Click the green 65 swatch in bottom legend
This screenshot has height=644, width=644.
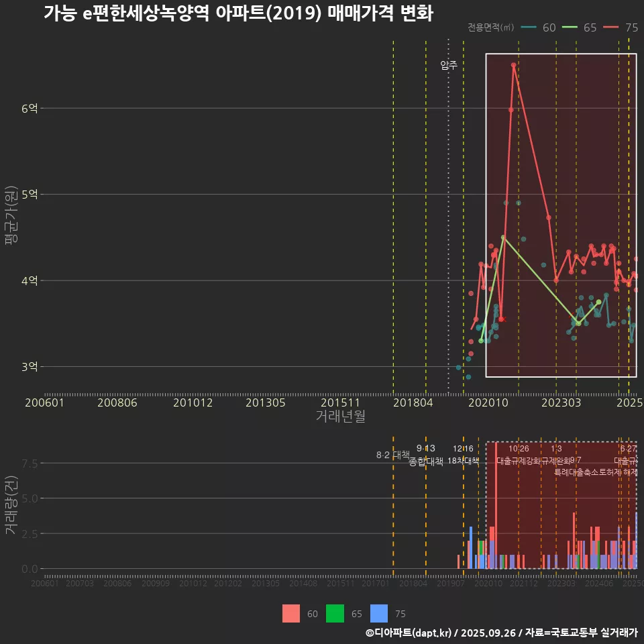click(334, 613)
